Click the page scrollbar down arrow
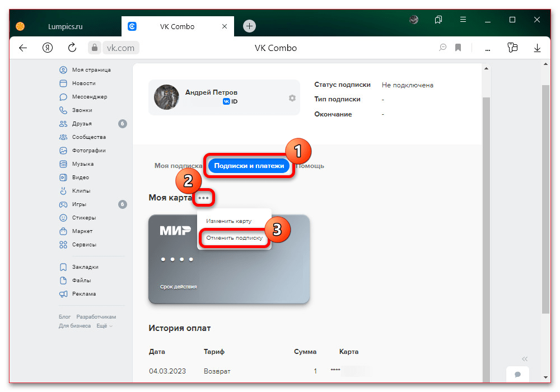Image resolution: width=560 pixels, height=392 pixels. tap(545, 377)
